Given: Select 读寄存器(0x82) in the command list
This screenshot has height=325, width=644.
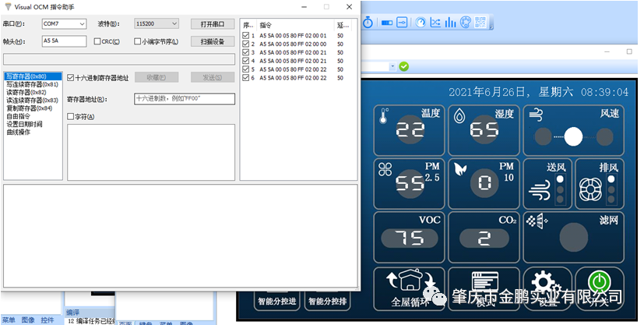Looking at the screenshot, I should point(26,92).
